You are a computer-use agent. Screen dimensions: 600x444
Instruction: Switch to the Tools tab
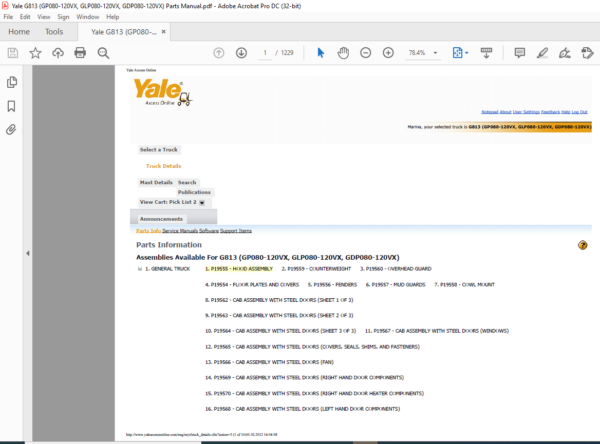pyautogui.click(x=54, y=32)
